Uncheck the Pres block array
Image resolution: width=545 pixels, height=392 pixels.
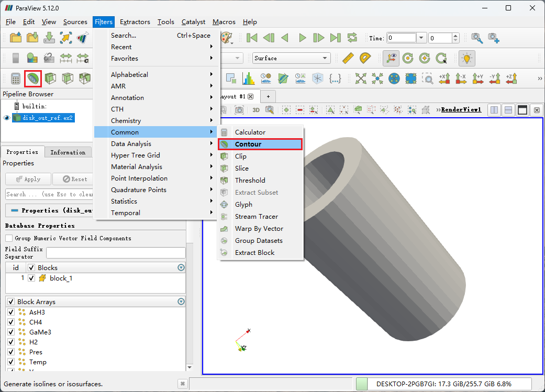[11, 352]
